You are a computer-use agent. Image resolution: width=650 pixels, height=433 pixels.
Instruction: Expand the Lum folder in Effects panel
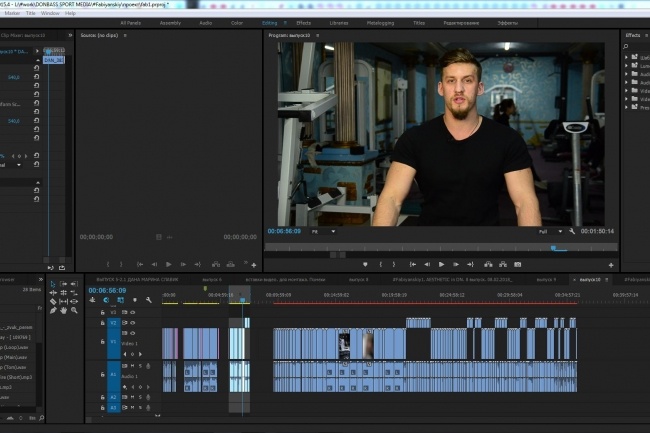tap(626, 65)
